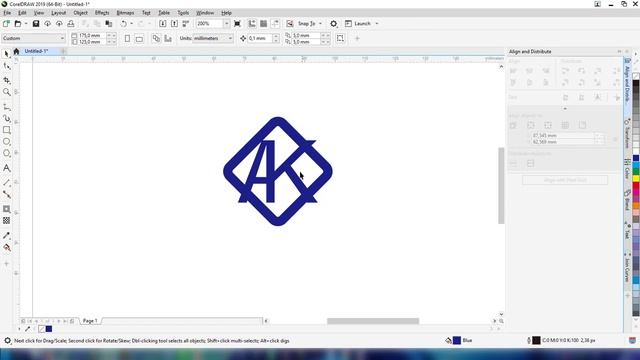Click the Blue fill color indicator in status bar
Image resolution: width=640 pixels, height=360 pixels.
click(457, 340)
